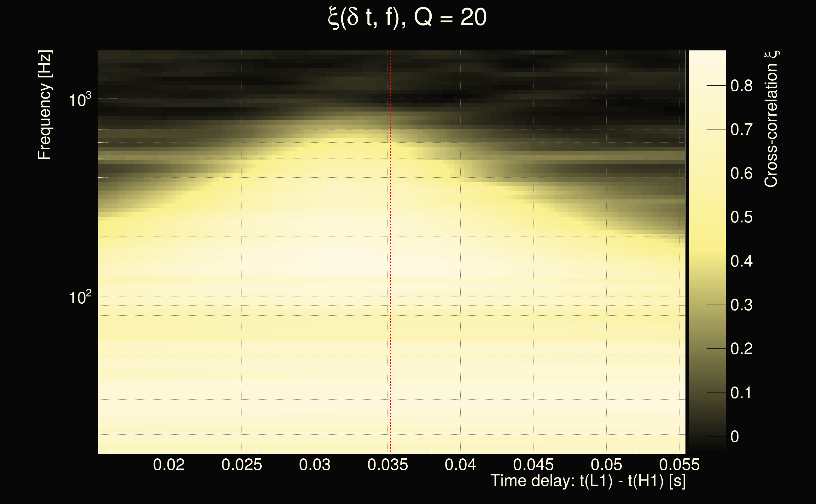Click the 0.025 x-axis tick label
The width and height of the screenshot is (816, 504).
point(242,465)
